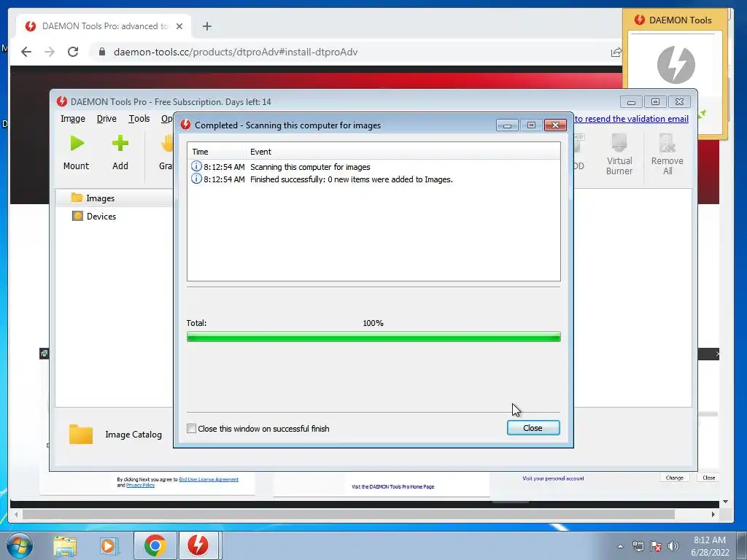Screen dimensions: 747x560
Task: Open the Drive menu
Action: 107,119
